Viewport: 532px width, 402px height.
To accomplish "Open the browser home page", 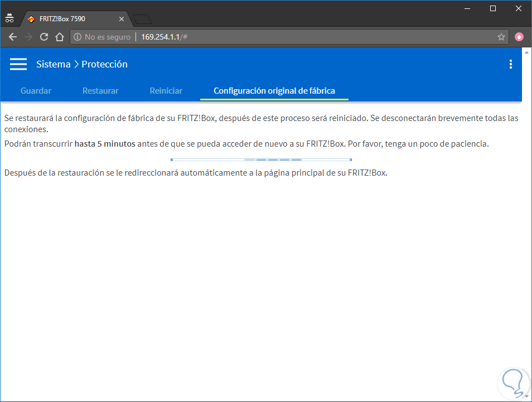I will tap(60, 37).
